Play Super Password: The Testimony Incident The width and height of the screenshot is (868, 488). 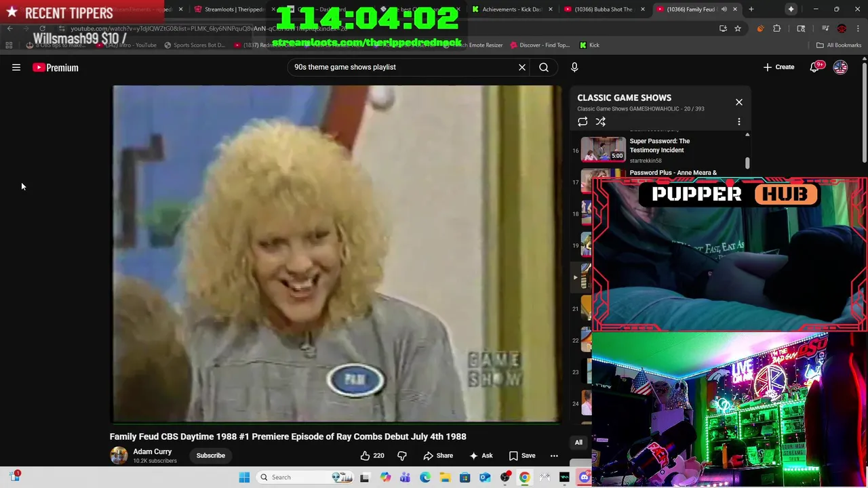[x=660, y=146]
